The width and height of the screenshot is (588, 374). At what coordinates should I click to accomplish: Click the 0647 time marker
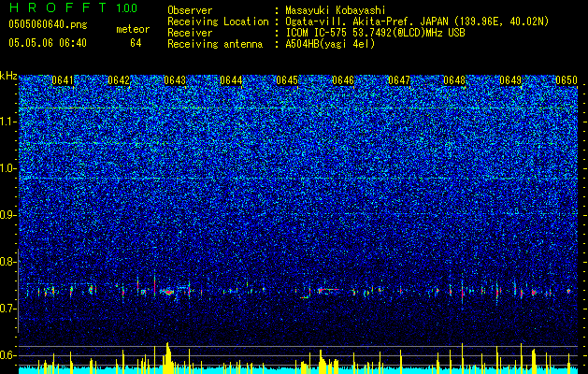(x=398, y=80)
